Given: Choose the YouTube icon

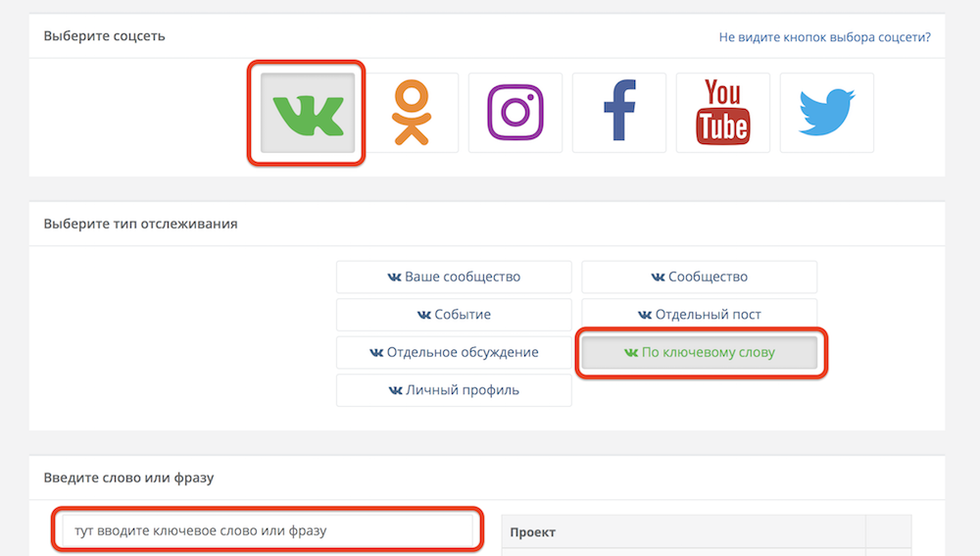Looking at the screenshot, I should pyautogui.click(x=722, y=113).
